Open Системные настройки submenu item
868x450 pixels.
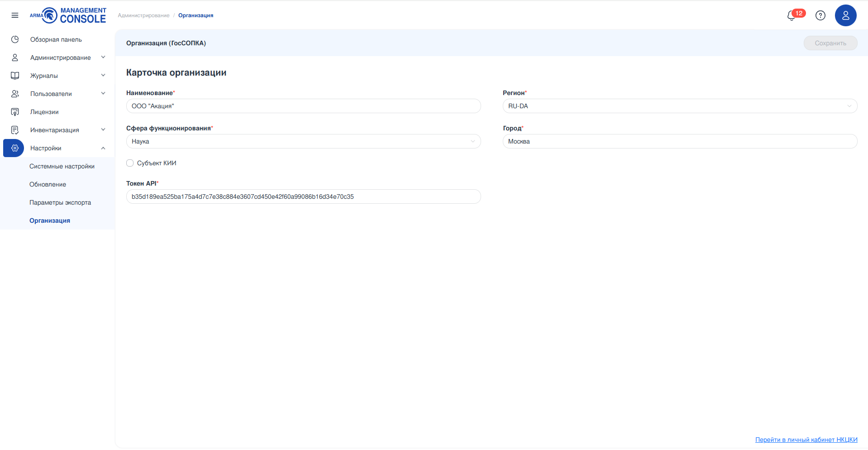(62, 166)
